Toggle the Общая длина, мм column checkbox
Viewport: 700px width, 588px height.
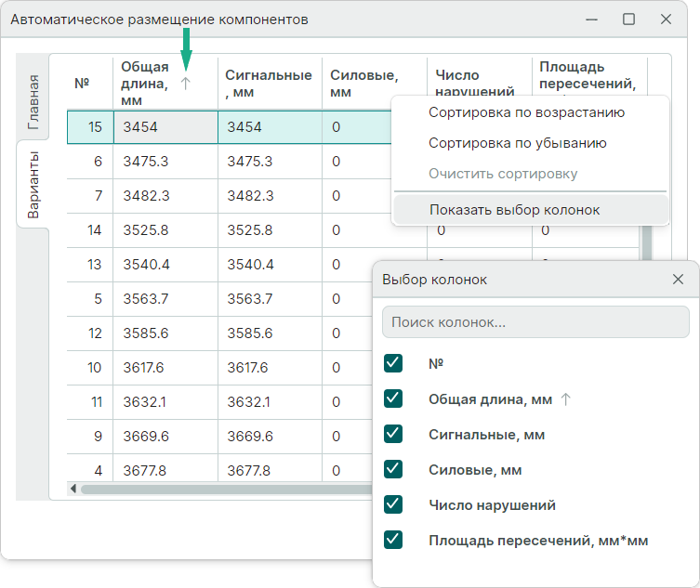pyautogui.click(x=393, y=399)
